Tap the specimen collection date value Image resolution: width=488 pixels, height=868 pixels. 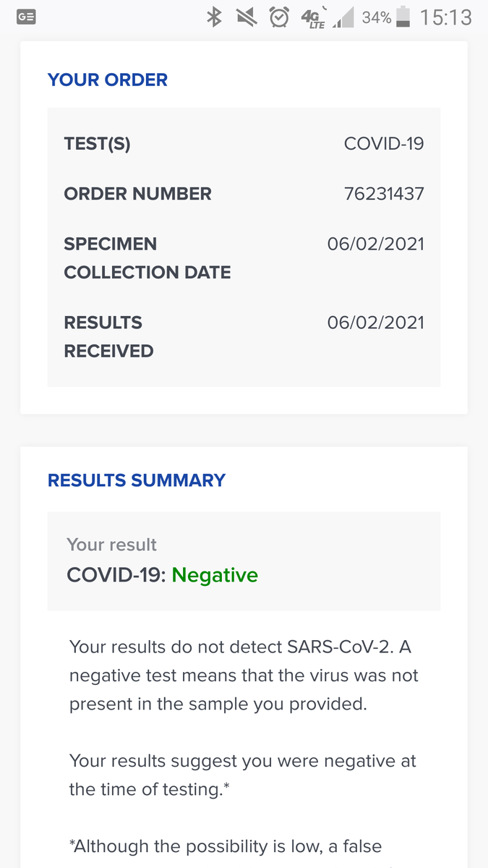coord(375,244)
